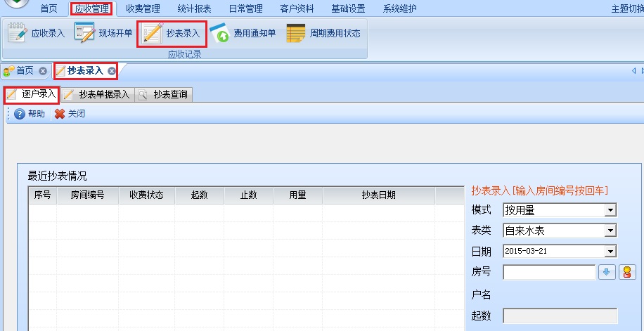Screen dimensions: 644x331
Task: Close the 抄表录入 document tab
Action: click(111, 71)
